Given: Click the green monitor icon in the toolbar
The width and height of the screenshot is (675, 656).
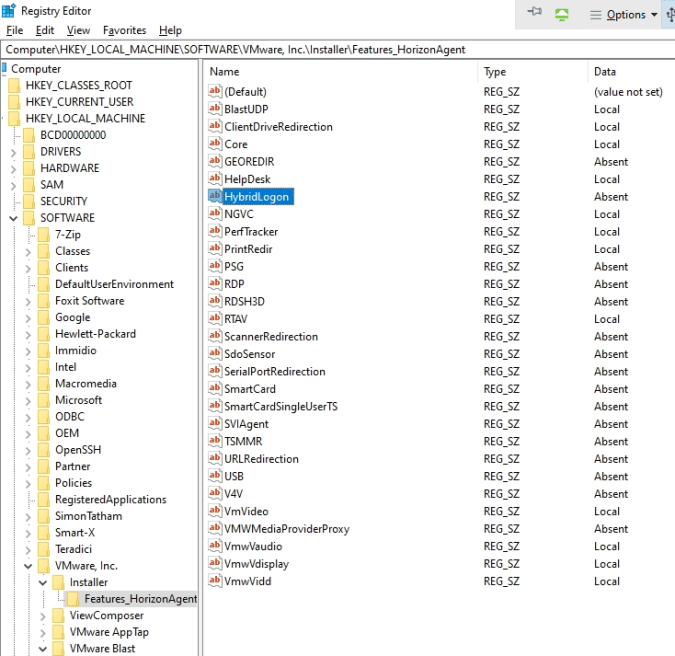Looking at the screenshot, I should tap(563, 14).
